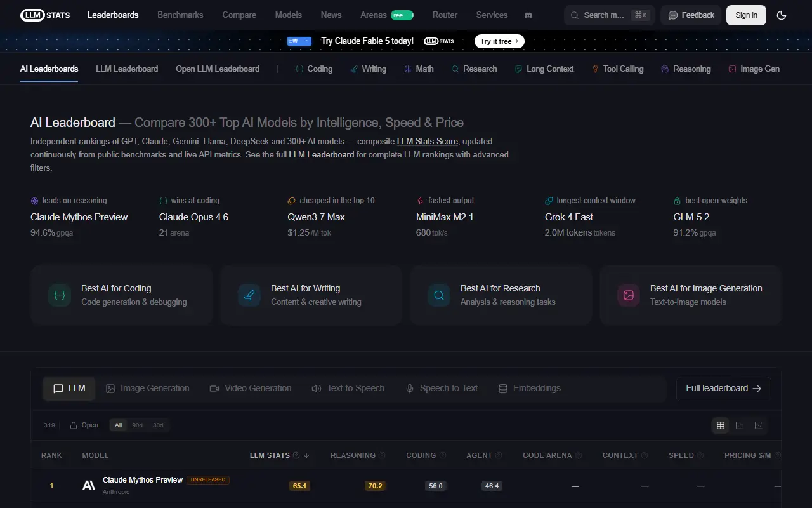Open the Models nav item
Viewport: 812px width, 508px height.
(289, 15)
